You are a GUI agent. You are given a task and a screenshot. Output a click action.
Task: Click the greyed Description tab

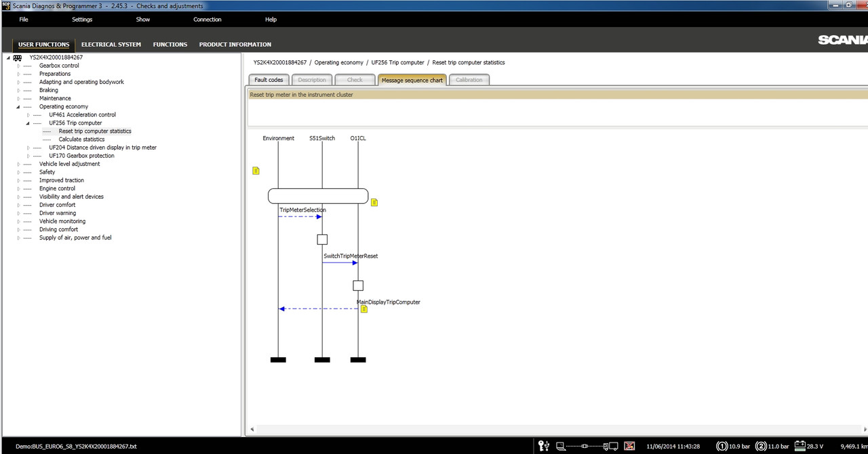pyautogui.click(x=312, y=80)
